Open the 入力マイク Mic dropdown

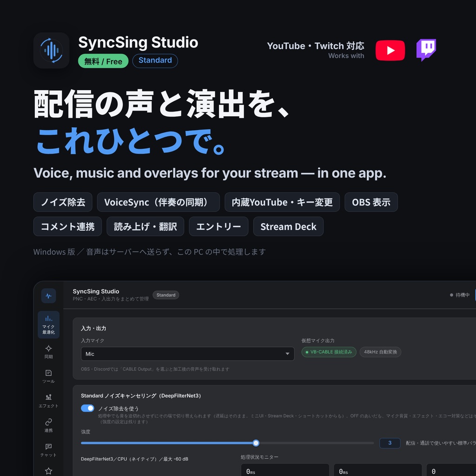(188, 354)
